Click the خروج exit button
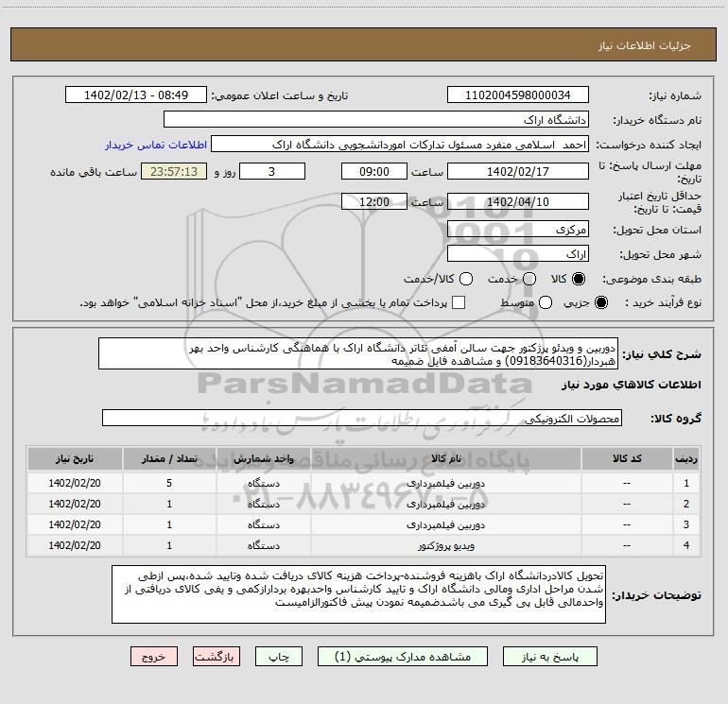This screenshot has width=728, height=704. [x=154, y=657]
